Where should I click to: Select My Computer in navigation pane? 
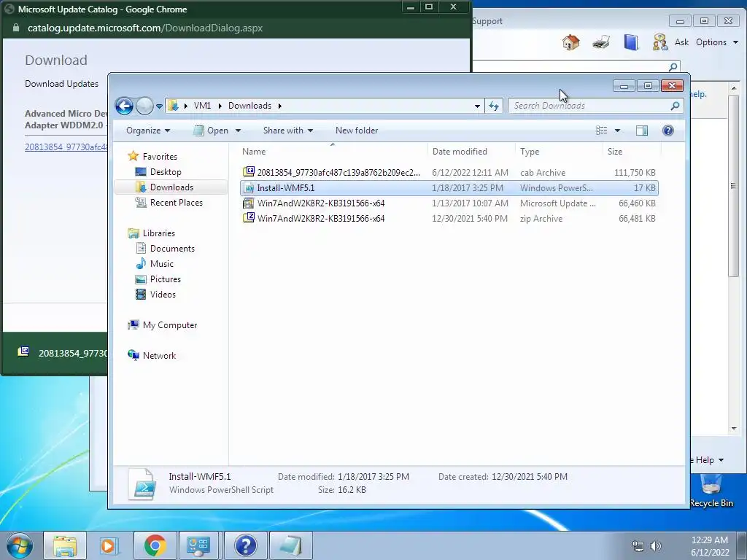(x=169, y=324)
